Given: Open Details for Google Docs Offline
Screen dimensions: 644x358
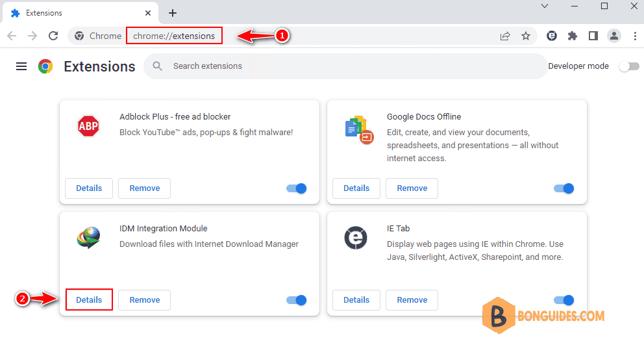Looking at the screenshot, I should tap(356, 188).
